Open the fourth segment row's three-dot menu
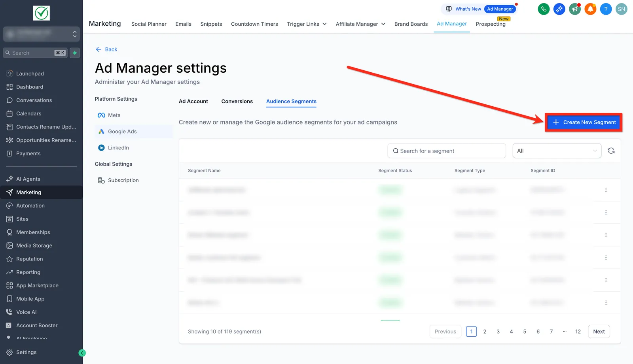The height and width of the screenshot is (364, 633). coord(606,258)
